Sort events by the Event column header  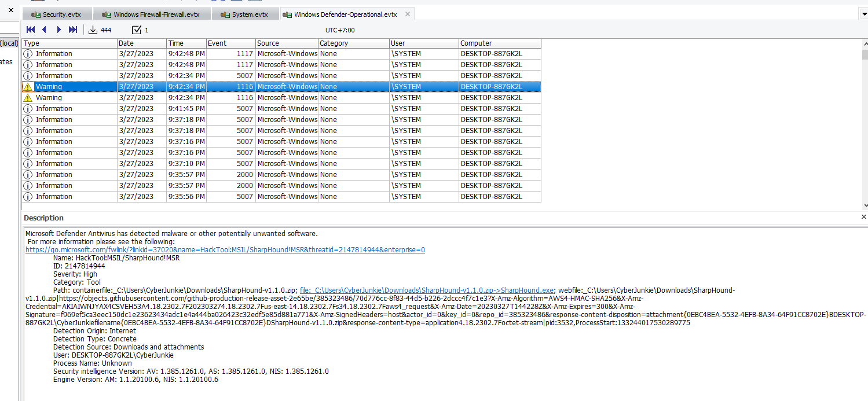[x=230, y=43]
